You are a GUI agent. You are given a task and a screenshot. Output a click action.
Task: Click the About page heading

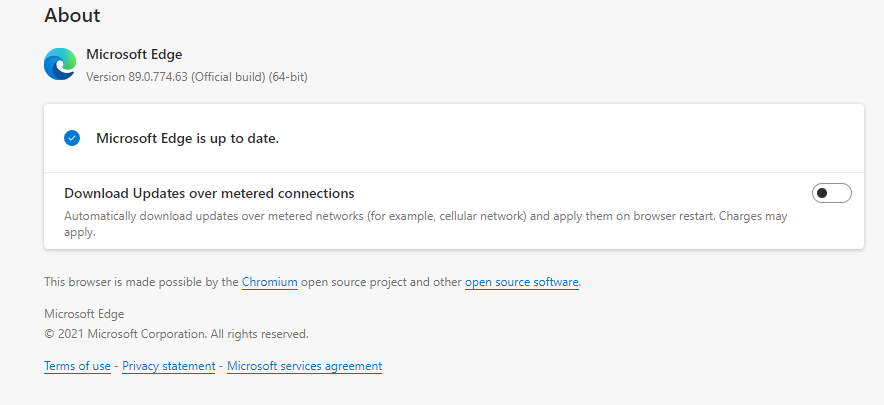tap(72, 16)
